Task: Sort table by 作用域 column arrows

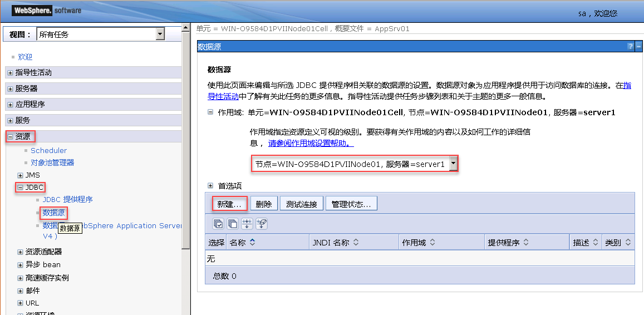Action: click(432, 242)
